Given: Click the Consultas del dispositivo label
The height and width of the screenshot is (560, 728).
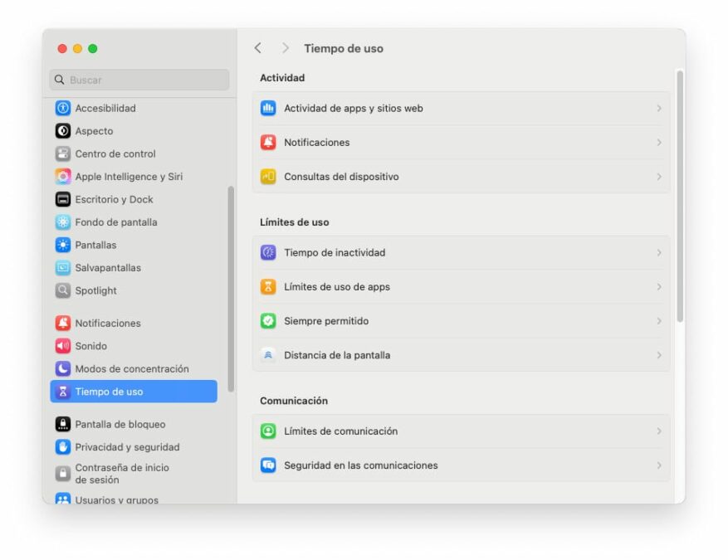Looking at the screenshot, I should tap(341, 177).
